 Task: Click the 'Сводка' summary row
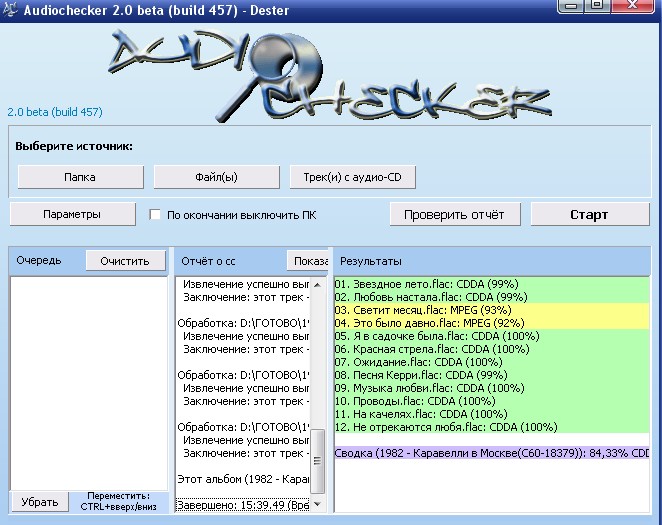(x=490, y=452)
